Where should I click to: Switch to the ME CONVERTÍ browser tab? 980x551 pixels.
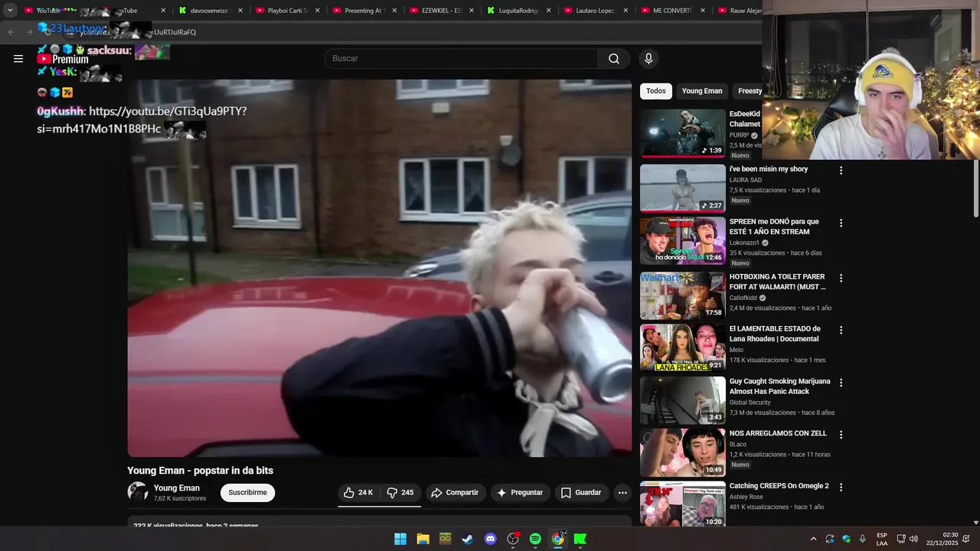pyautogui.click(x=672, y=11)
